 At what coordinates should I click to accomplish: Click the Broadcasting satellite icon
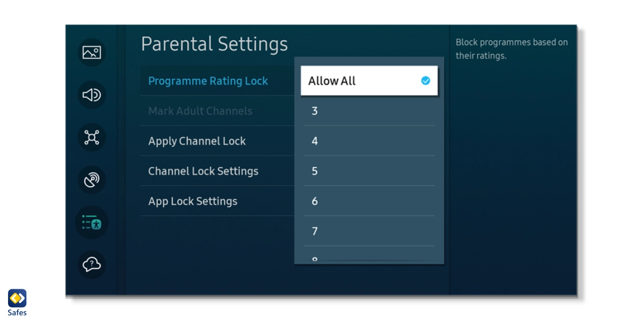click(91, 180)
